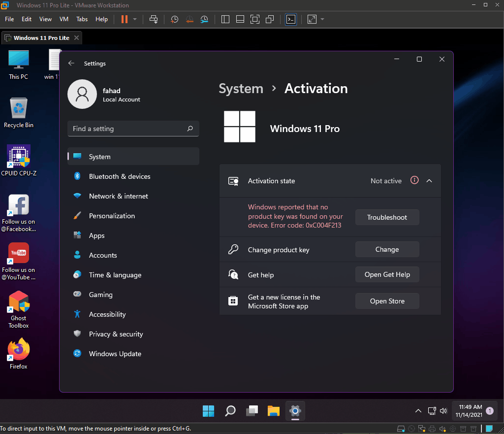504x434 pixels.
Task: Send Ctrl+Alt+Del to the VM
Action: click(154, 19)
